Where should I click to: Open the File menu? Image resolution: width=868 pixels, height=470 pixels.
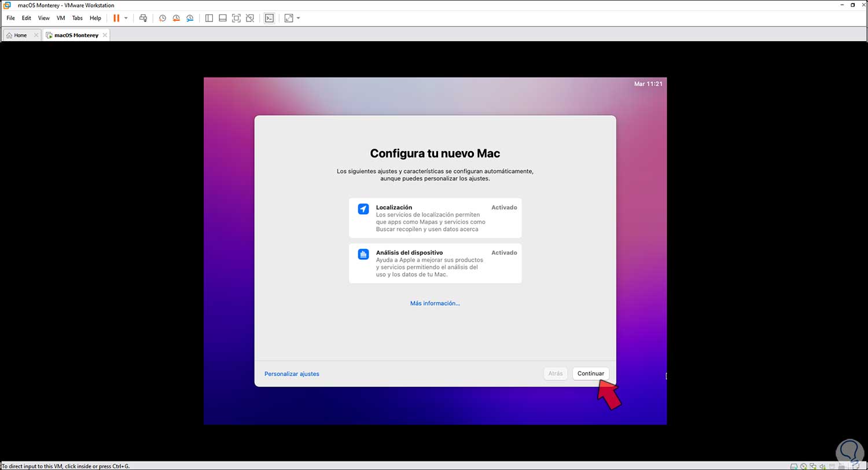click(10, 18)
